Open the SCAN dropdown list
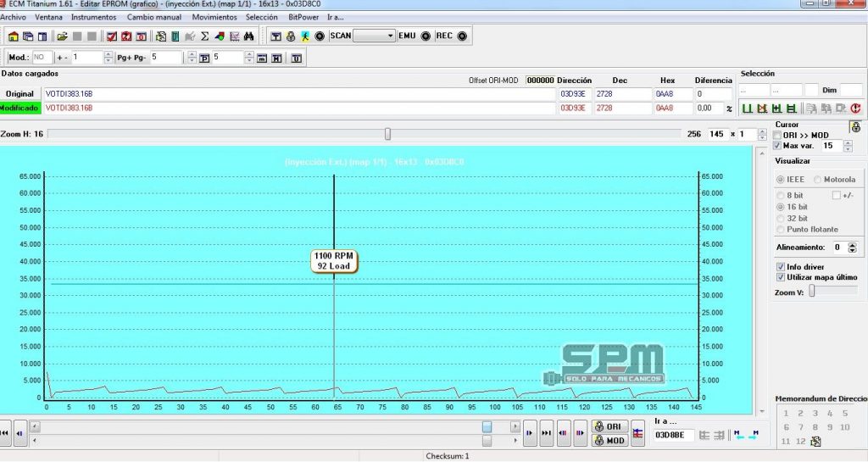Viewport: 868px width, 462px height. pyautogui.click(x=390, y=36)
